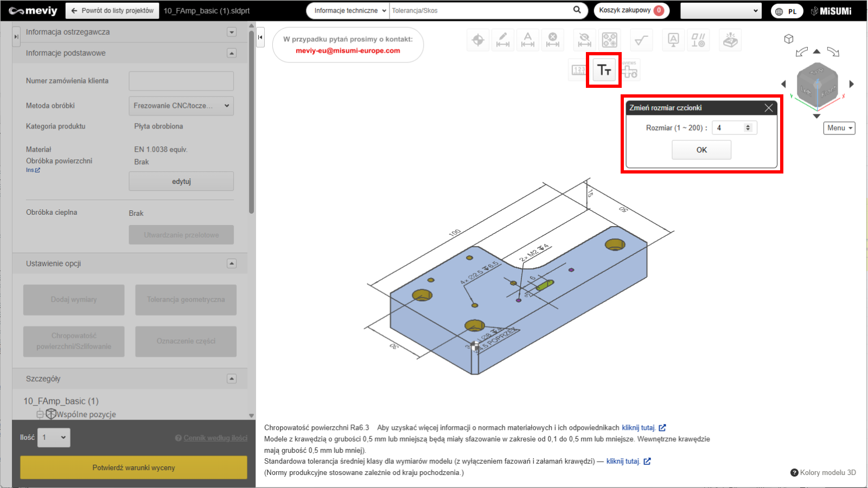This screenshot has height=488, width=868.
Task: Open the Koszyk zakupowy cart
Action: (x=631, y=10)
